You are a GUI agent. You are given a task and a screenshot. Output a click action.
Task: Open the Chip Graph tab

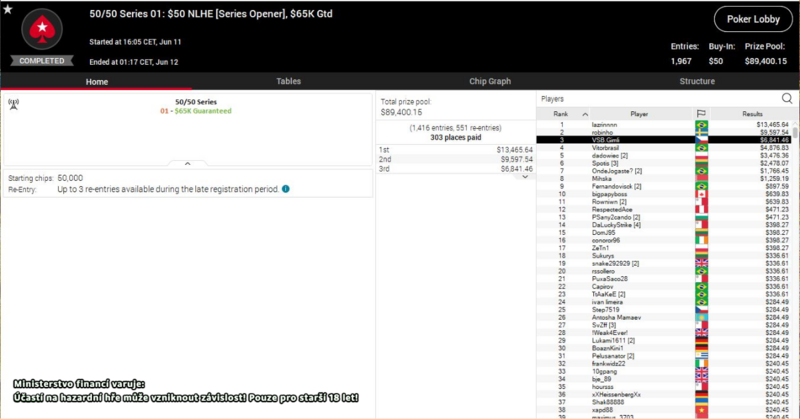490,81
